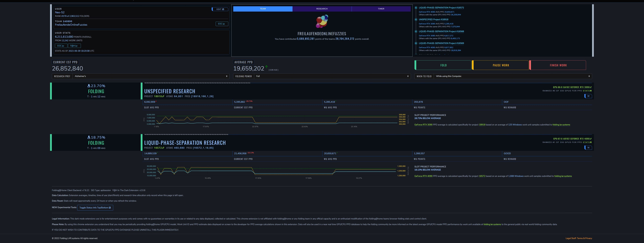The image size is (644, 243).
Task: Open project 16572 link icon
Action: coord(163,148)
